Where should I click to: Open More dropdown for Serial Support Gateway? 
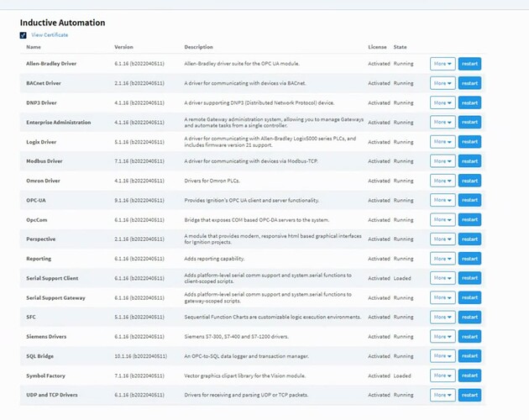click(443, 298)
